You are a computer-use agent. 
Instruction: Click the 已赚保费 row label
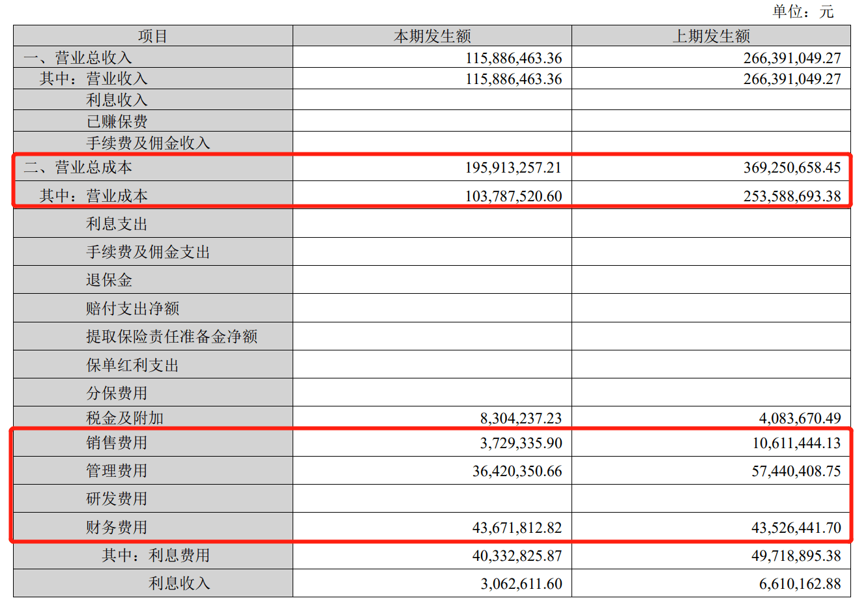[x=117, y=122]
